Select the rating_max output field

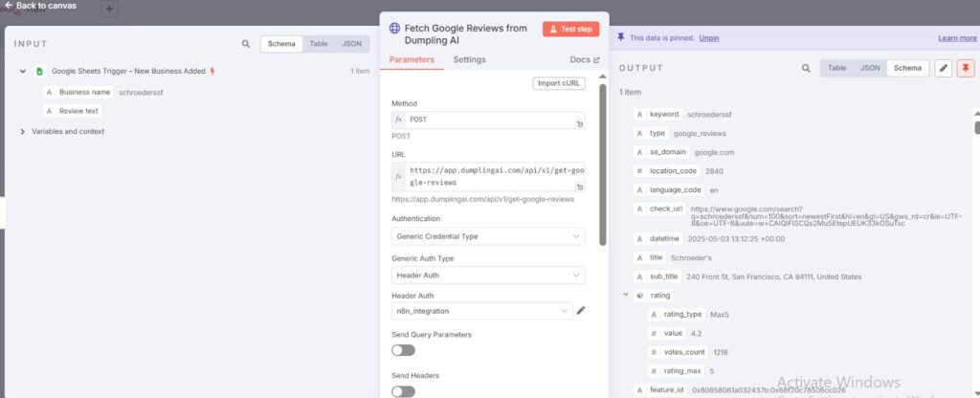[677, 370]
